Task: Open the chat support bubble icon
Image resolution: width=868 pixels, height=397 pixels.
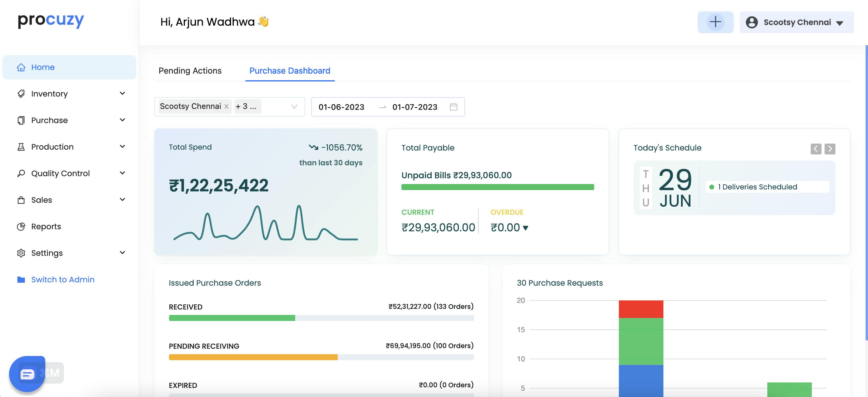Action: tap(27, 374)
